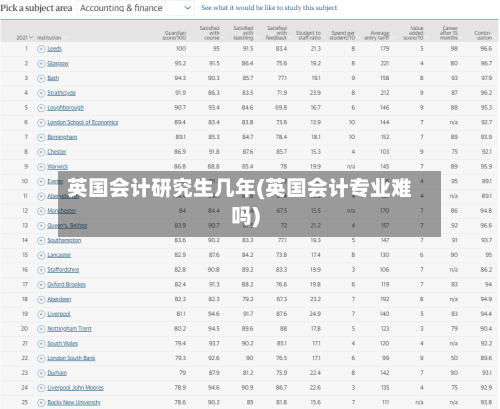500x409 pixels.
Task: Open the Leeds institution link
Action: pyautogui.click(x=54, y=49)
